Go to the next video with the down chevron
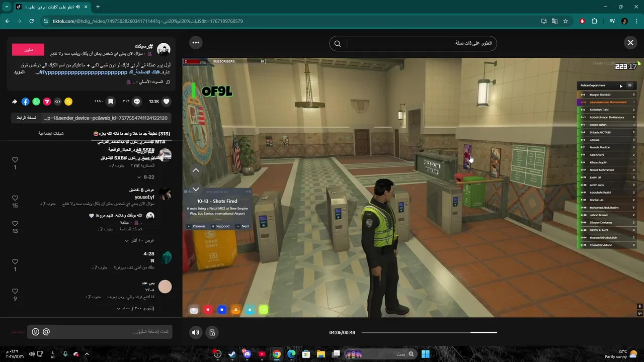This screenshot has height=362, width=644. [x=196, y=189]
